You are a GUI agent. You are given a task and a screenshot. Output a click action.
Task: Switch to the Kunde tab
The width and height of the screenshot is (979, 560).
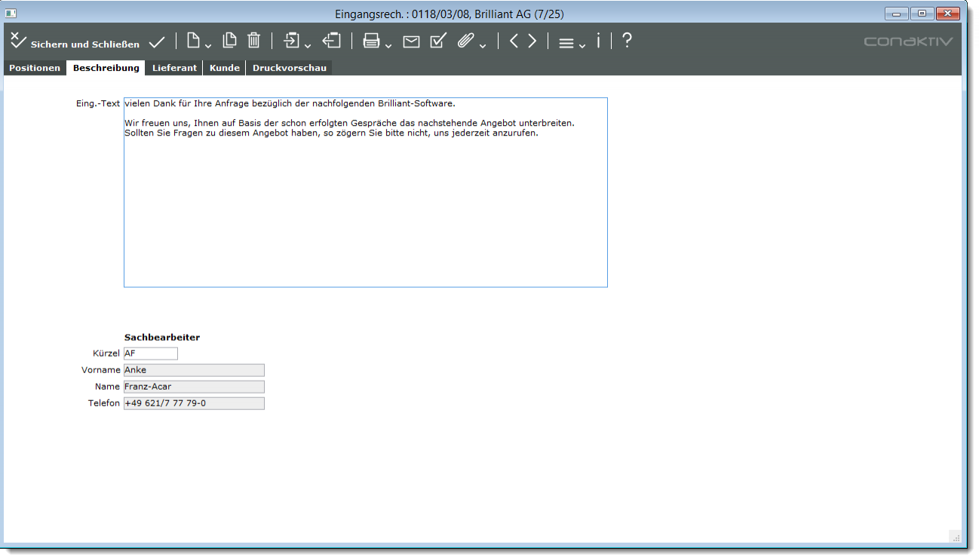[x=224, y=68]
